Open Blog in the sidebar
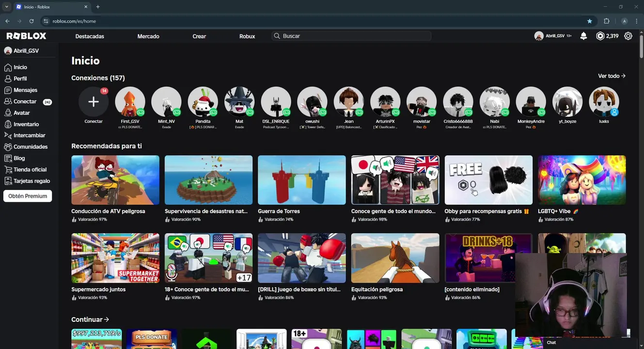Screen dimensions: 644x349 (19, 158)
